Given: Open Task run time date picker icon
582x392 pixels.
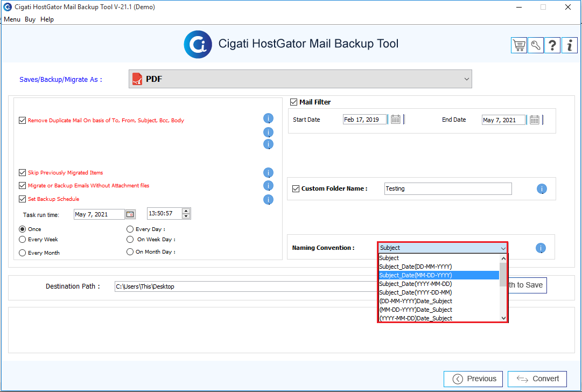Looking at the screenshot, I should pyautogui.click(x=130, y=214).
